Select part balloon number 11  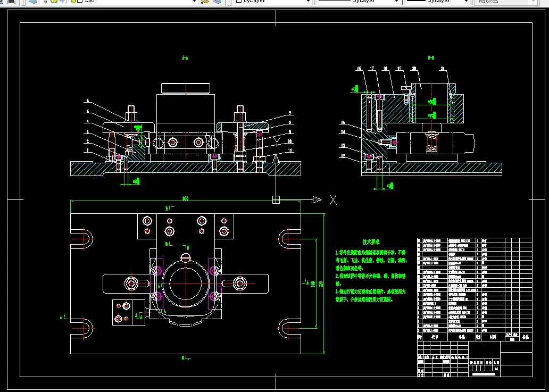[x=290, y=151]
